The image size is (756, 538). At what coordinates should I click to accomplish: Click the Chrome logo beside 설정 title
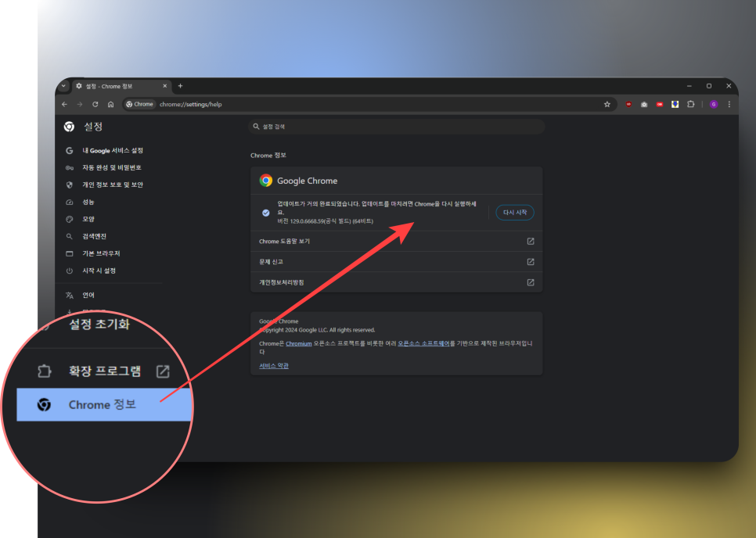pos(69,126)
